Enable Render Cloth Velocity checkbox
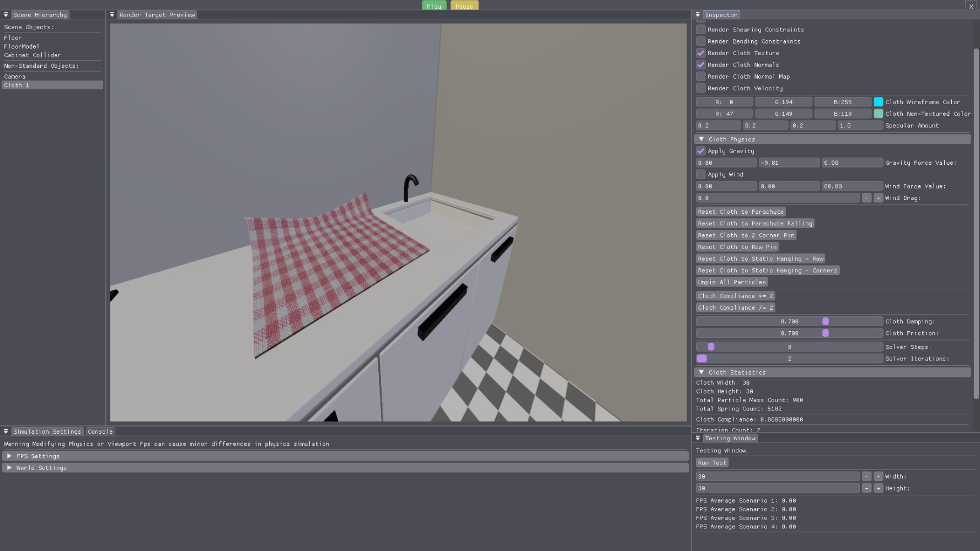The height and width of the screenshot is (551, 980). click(700, 88)
